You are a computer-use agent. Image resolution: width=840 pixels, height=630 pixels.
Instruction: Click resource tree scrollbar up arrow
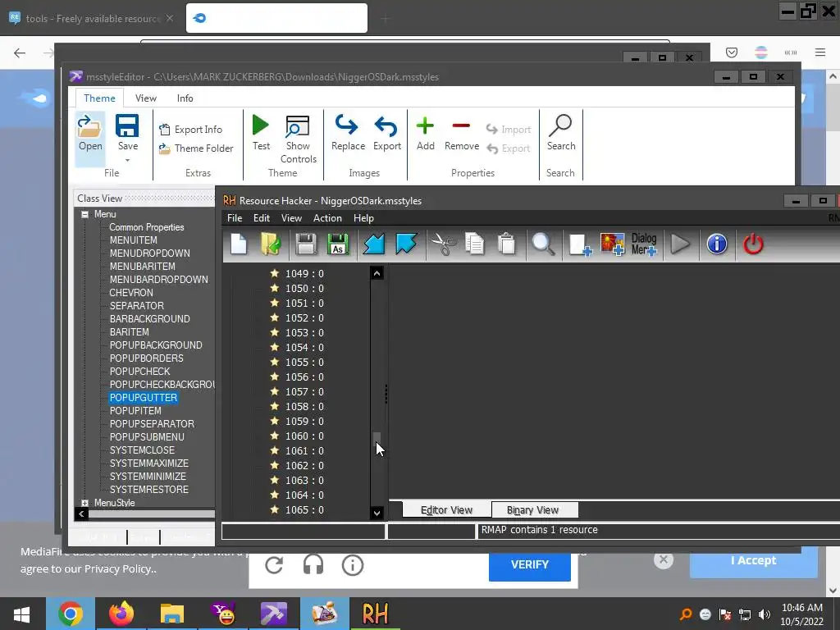(x=377, y=273)
